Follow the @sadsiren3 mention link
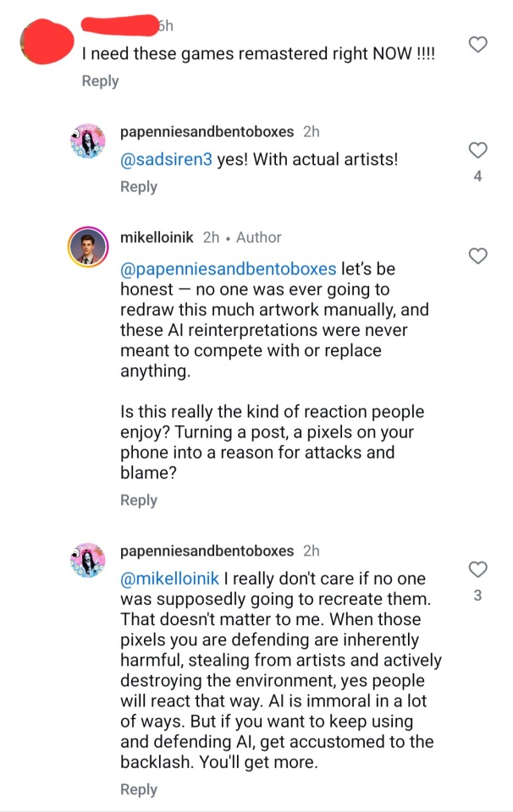This screenshot has width=513, height=812. pos(167,159)
